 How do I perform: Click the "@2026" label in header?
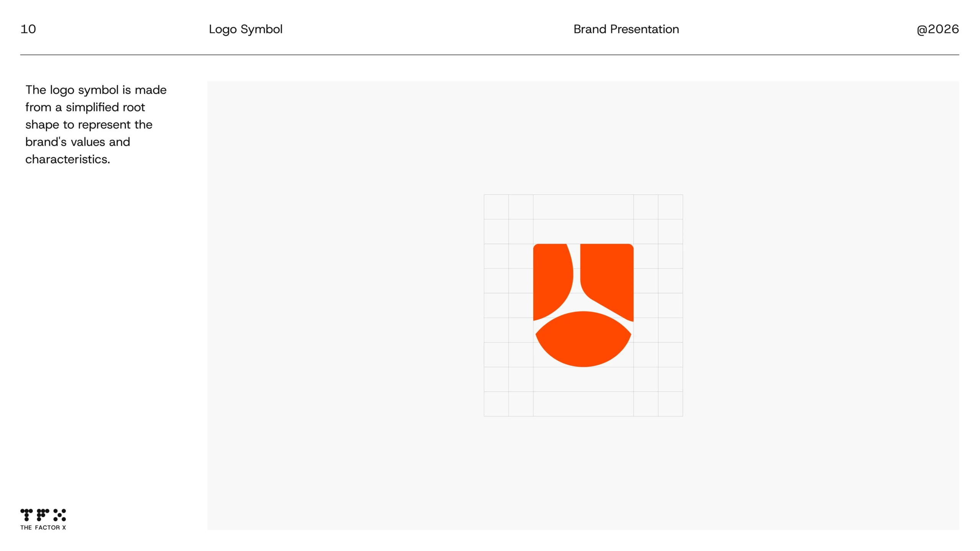click(938, 29)
